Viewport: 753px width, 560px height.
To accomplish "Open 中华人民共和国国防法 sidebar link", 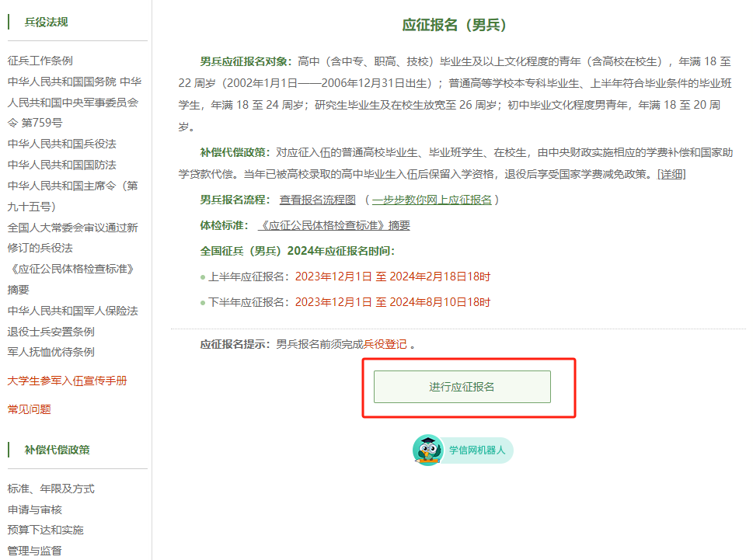I will click(62, 165).
